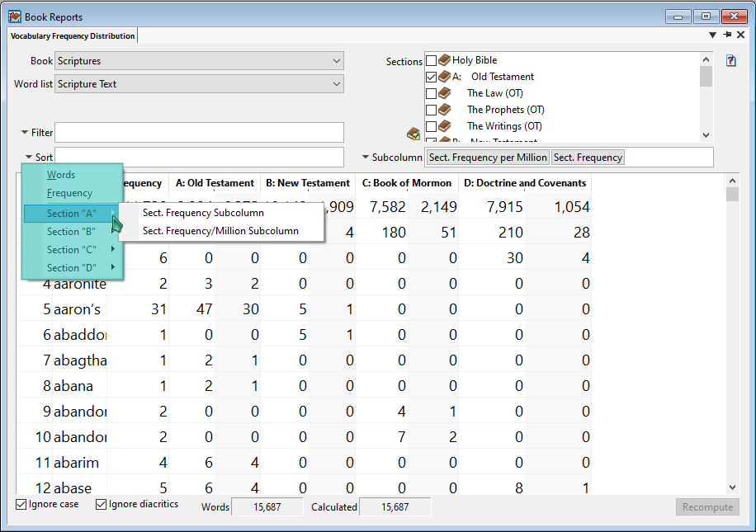Toggle the Ignore diacritics checkbox
This screenshot has height=532, width=756.
click(x=101, y=505)
